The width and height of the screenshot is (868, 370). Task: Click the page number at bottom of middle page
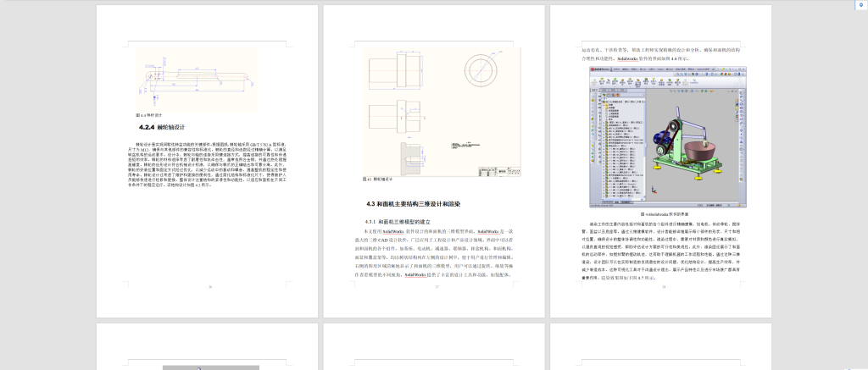click(x=437, y=286)
